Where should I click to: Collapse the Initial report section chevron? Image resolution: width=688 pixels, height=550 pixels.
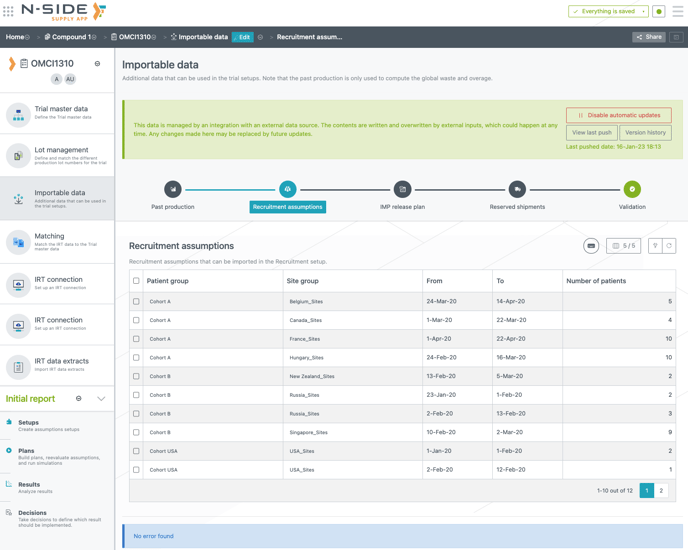coord(101,399)
